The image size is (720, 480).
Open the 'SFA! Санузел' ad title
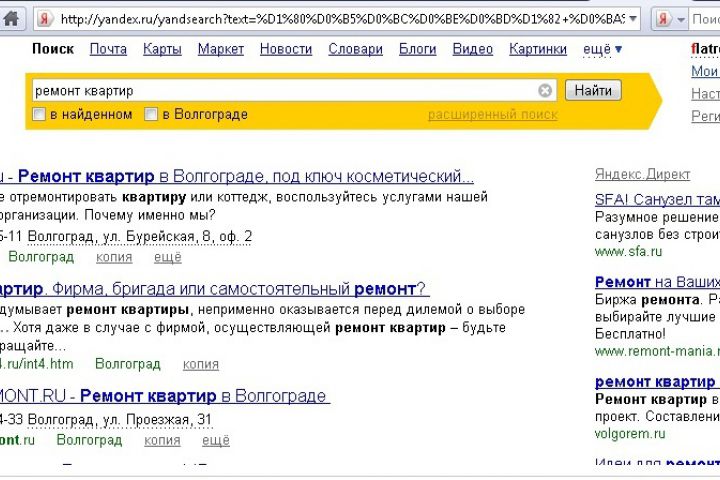point(657,200)
